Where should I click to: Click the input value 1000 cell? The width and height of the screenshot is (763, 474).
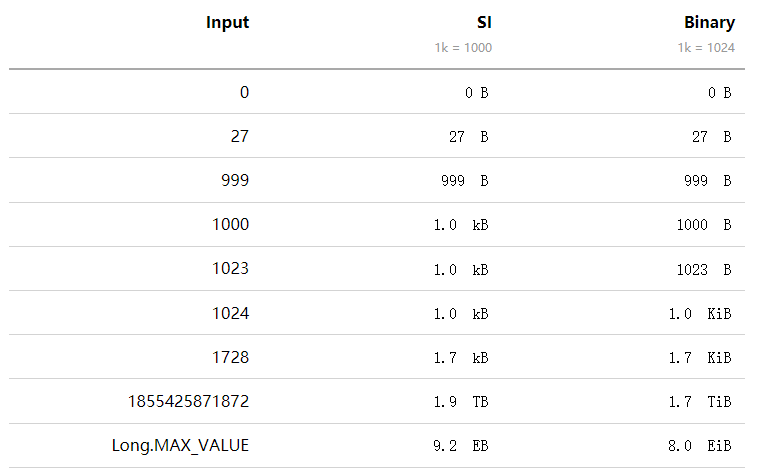(231, 224)
